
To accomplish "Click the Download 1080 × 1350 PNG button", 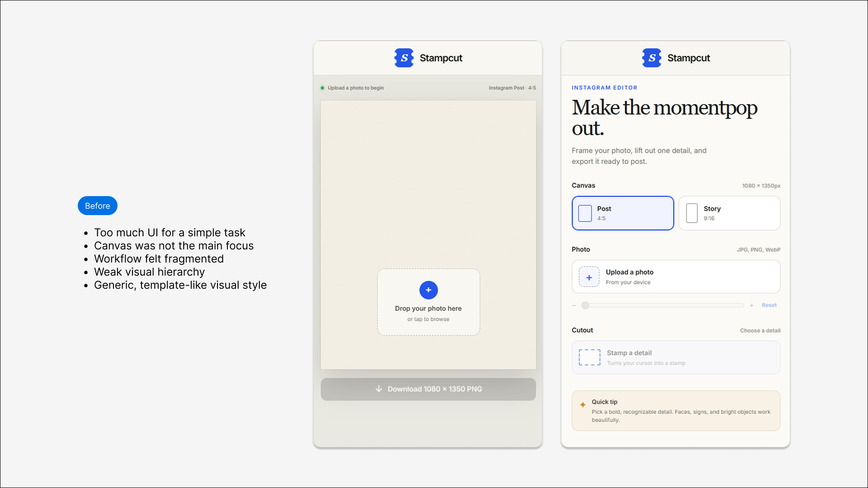I will click(x=428, y=389).
